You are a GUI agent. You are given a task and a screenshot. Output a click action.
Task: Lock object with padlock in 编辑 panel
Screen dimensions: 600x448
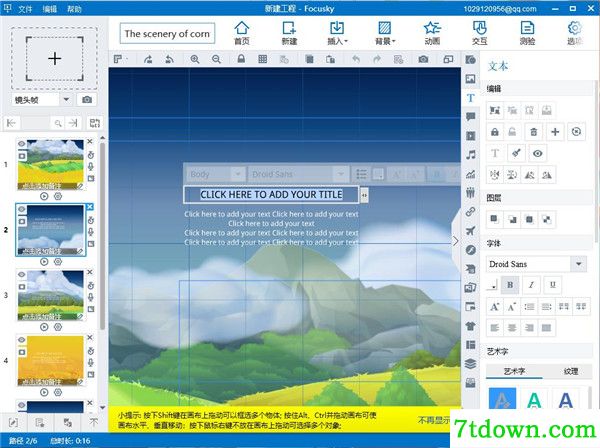click(495, 132)
